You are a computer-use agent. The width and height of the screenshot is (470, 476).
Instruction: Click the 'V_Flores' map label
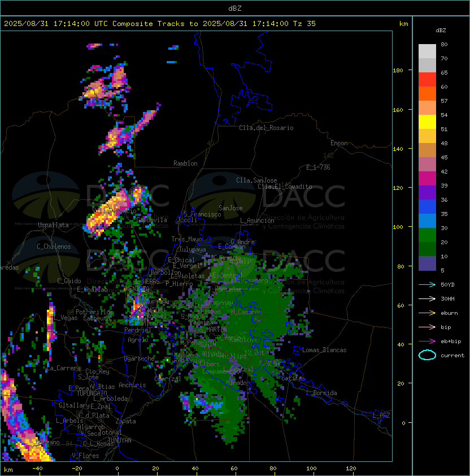click(x=85, y=456)
